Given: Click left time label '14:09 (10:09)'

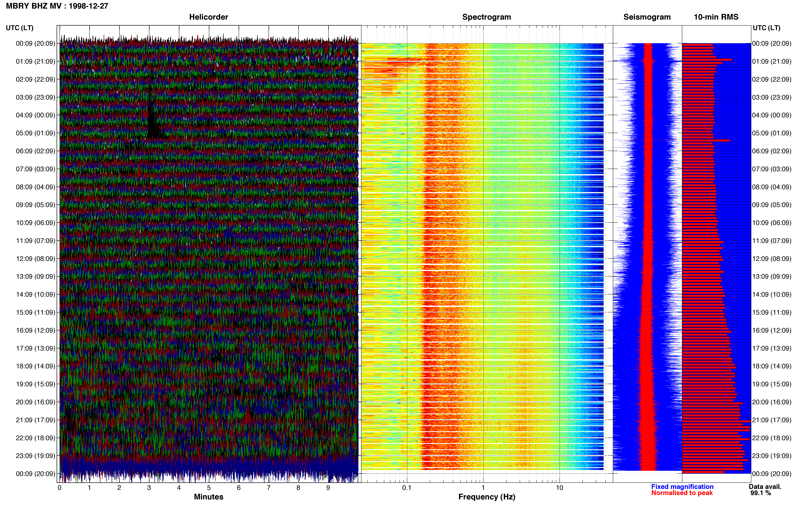Looking at the screenshot, I should click(35, 294).
